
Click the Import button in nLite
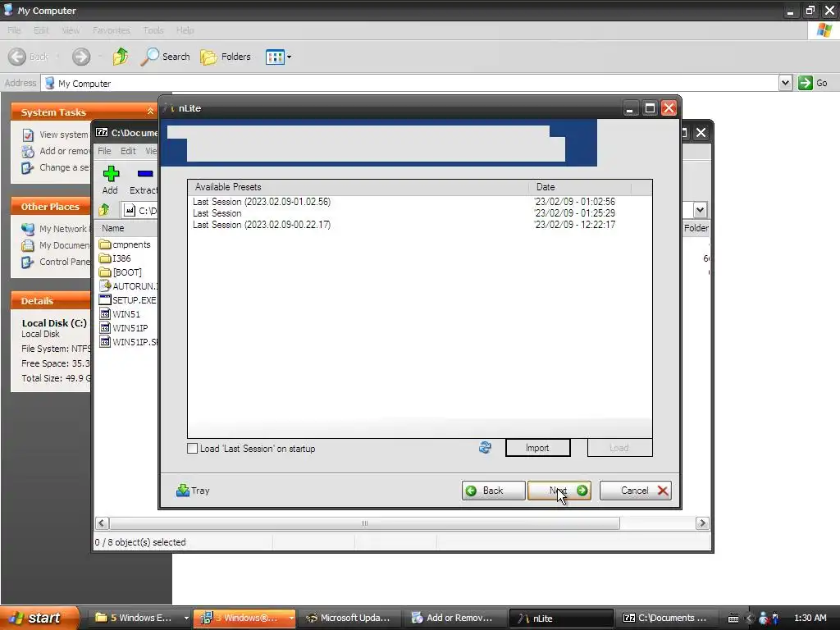(538, 448)
